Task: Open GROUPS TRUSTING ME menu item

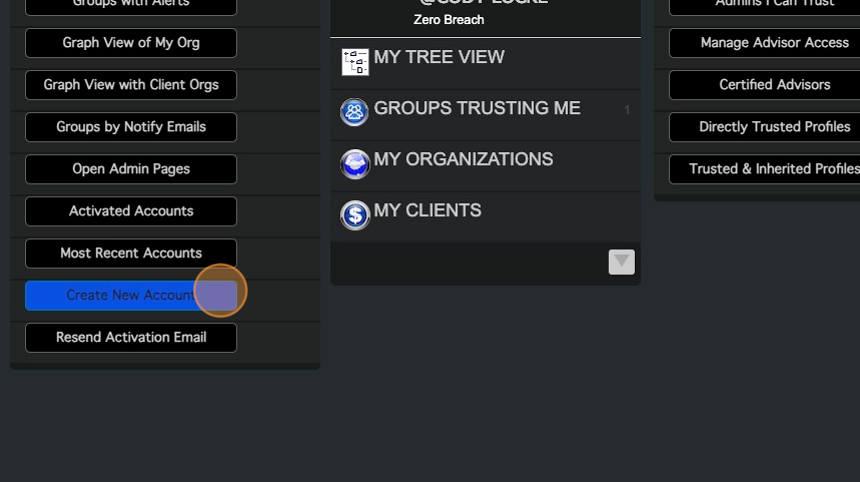Action: click(x=477, y=109)
